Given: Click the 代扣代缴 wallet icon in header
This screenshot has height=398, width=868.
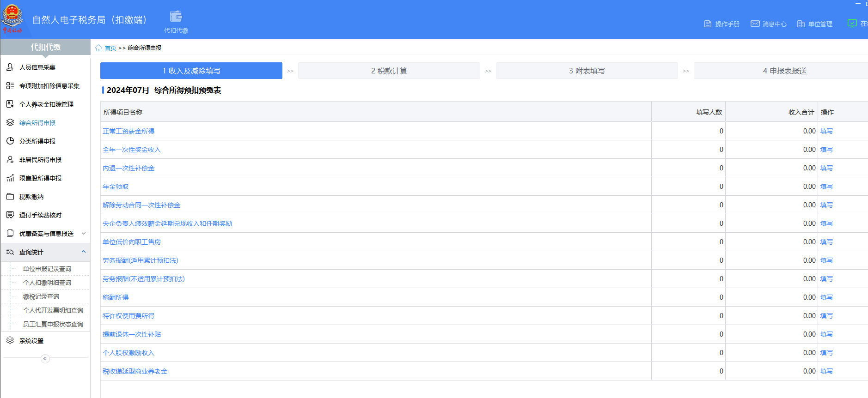Looking at the screenshot, I should pyautogui.click(x=176, y=17).
